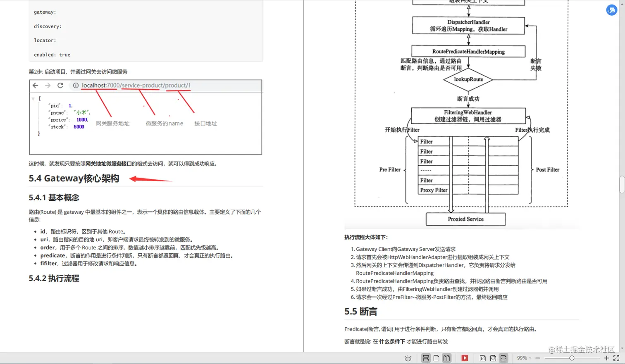The image size is (625, 364).
Task: Enter full screen mode
Action: point(616,358)
